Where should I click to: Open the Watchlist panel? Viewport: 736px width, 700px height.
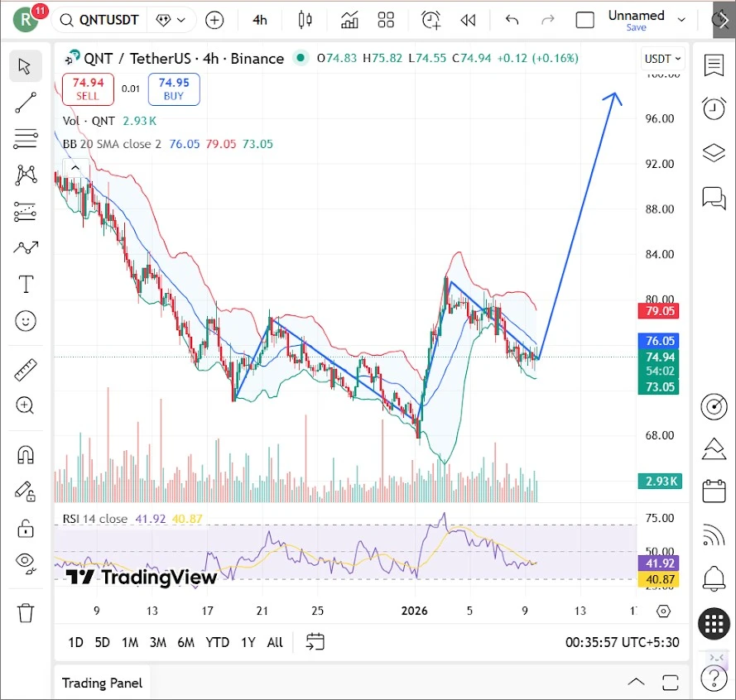714,65
